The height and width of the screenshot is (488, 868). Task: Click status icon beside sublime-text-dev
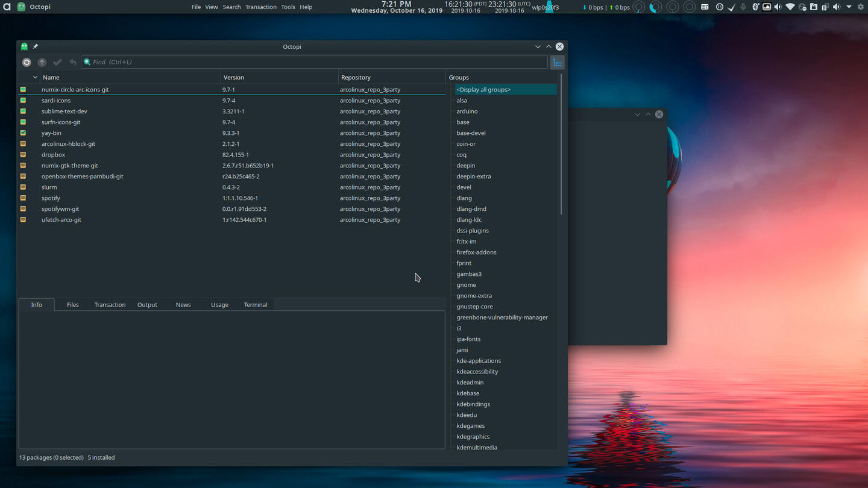[23, 111]
